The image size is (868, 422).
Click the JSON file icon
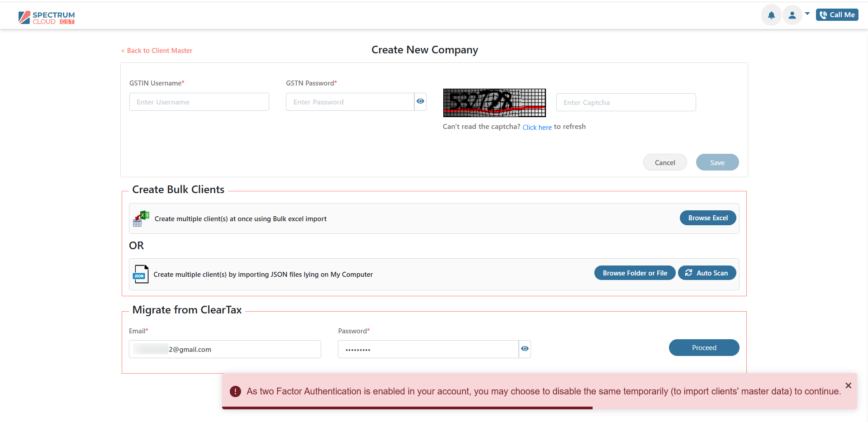pyautogui.click(x=141, y=274)
